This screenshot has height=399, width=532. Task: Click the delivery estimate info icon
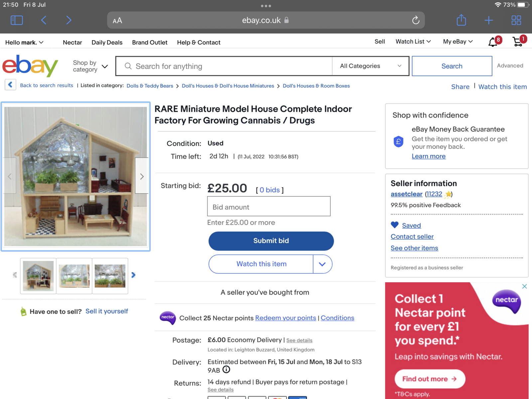tap(226, 369)
